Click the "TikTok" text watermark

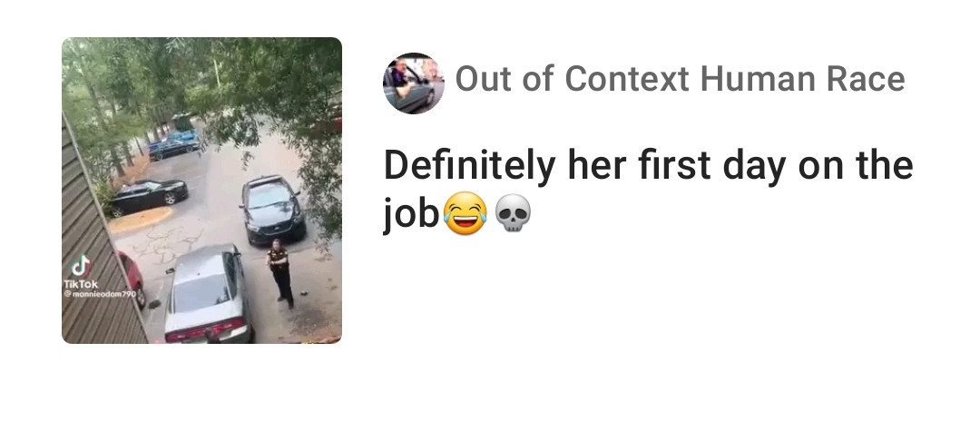[81, 284]
